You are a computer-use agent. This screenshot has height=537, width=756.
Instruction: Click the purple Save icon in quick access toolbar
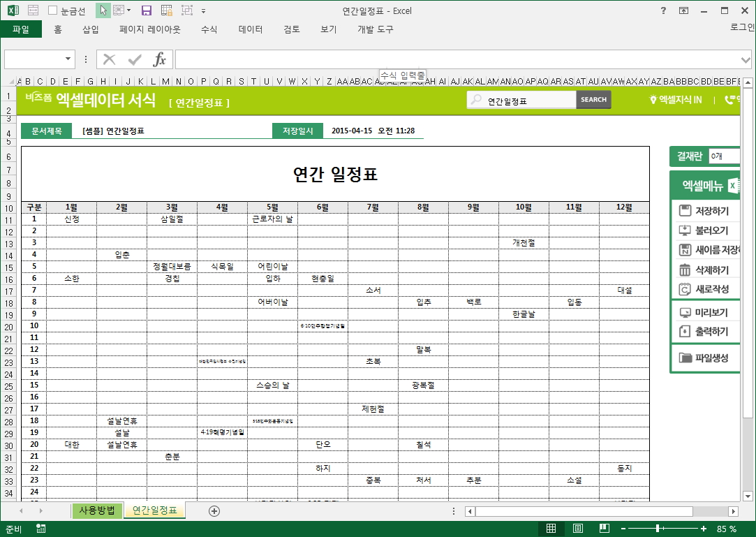(146, 10)
